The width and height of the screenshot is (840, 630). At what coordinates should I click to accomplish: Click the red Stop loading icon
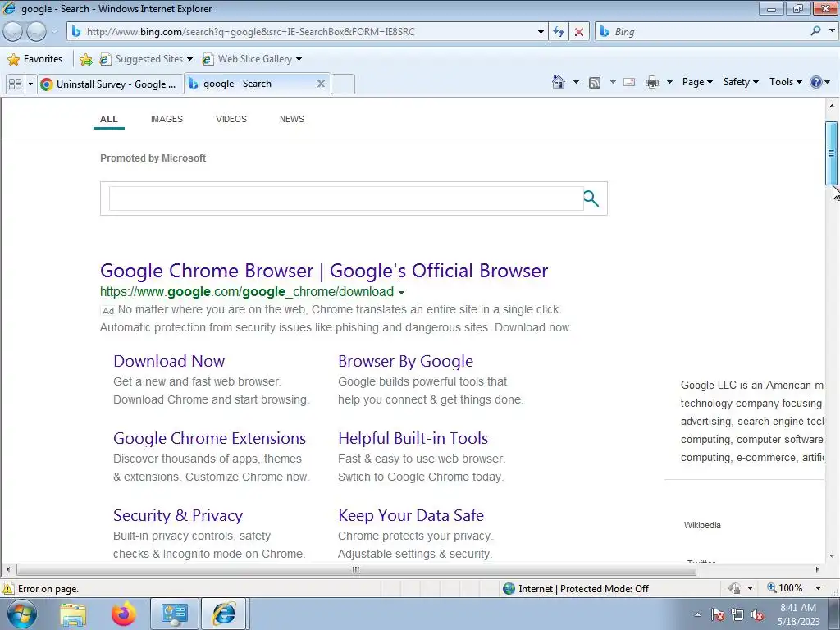pyautogui.click(x=578, y=32)
